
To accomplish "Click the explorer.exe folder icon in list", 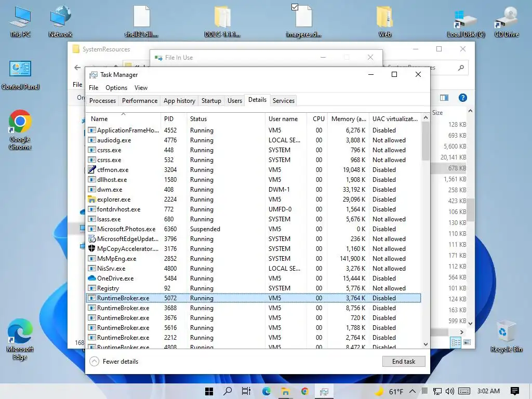I will [91, 199].
